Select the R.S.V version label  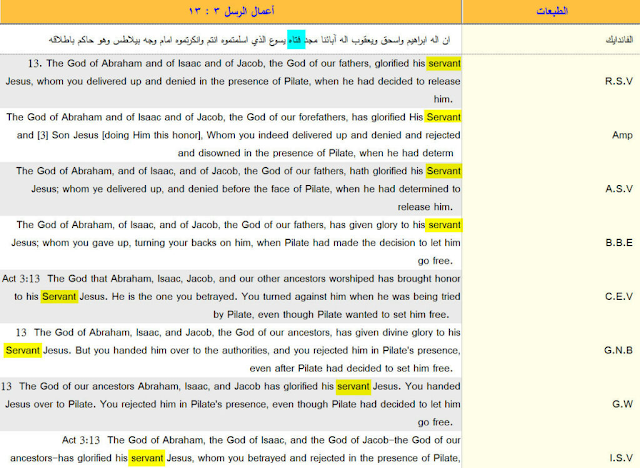tap(619, 81)
